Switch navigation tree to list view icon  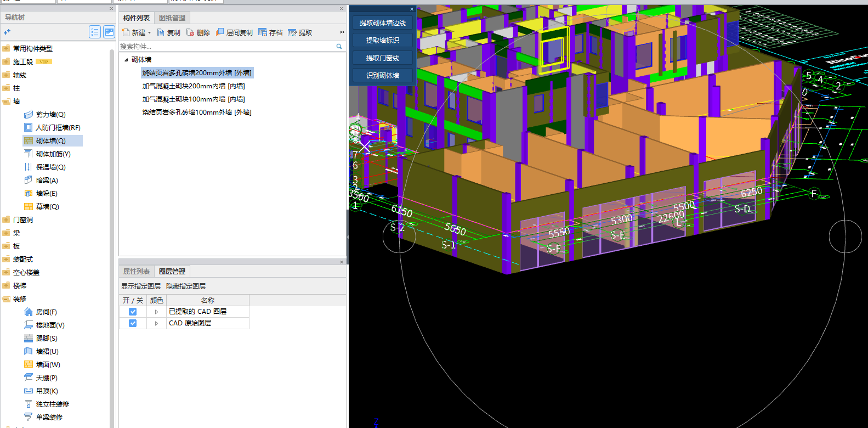95,32
